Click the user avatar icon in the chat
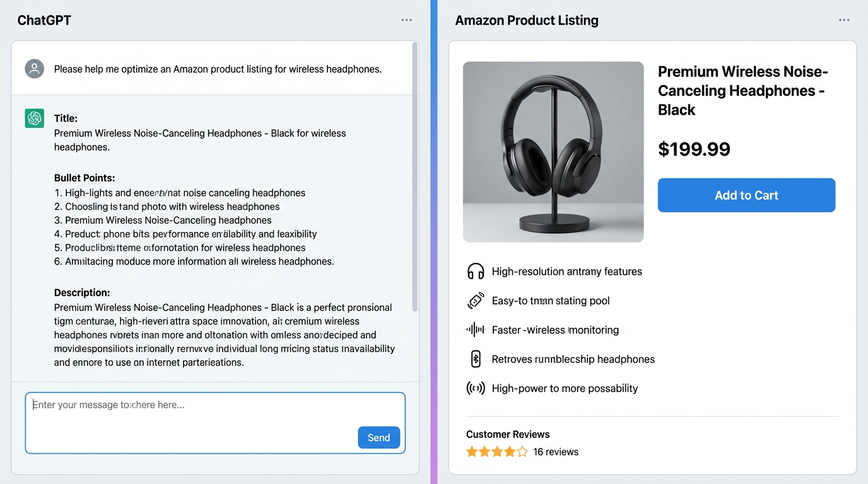 pos(34,69)
